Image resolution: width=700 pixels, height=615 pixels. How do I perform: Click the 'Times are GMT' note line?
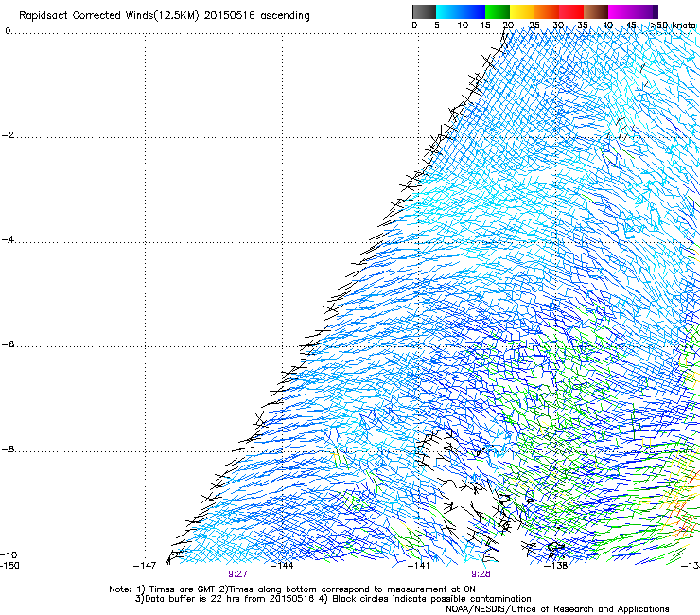coord(292,589)
